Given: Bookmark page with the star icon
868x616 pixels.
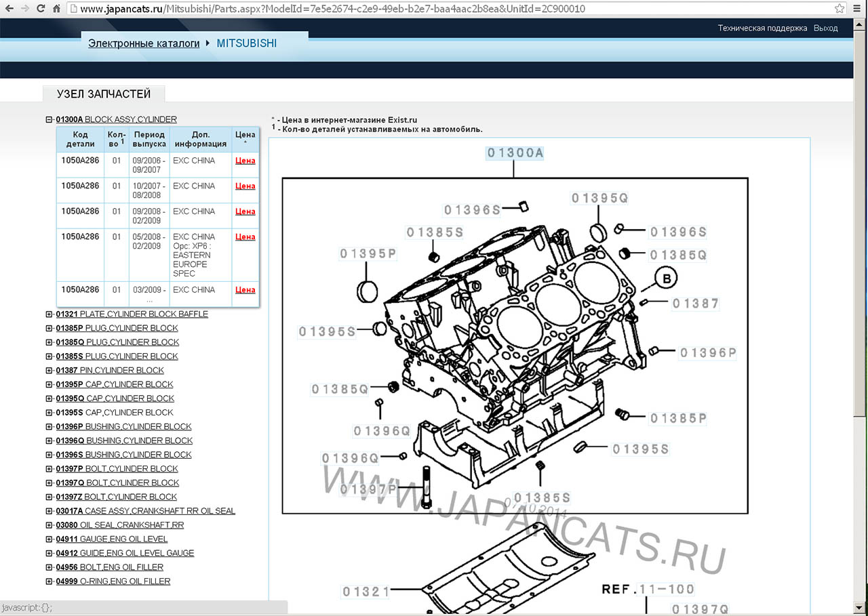Looking at the screenshot, I should click(840, 9).
